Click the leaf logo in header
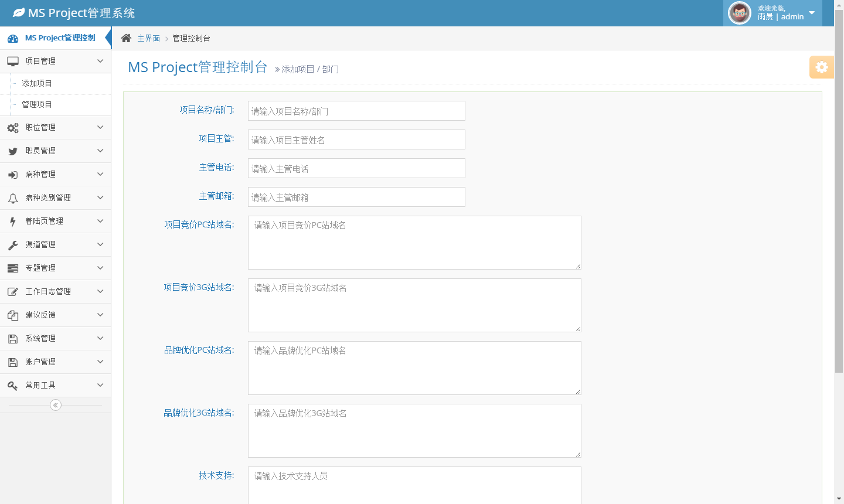 pos(19,13)
